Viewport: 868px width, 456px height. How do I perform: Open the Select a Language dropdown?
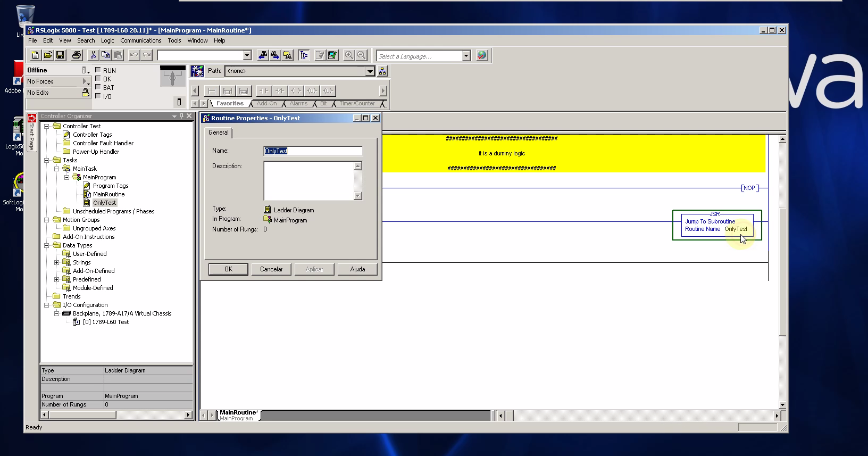click(466, 56)
